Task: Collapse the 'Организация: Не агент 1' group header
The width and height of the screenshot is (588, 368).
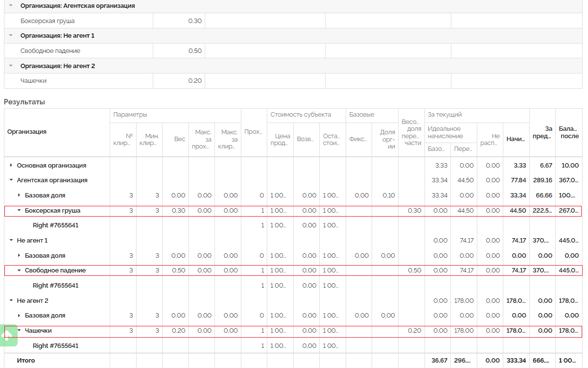Action: (11, 36)
